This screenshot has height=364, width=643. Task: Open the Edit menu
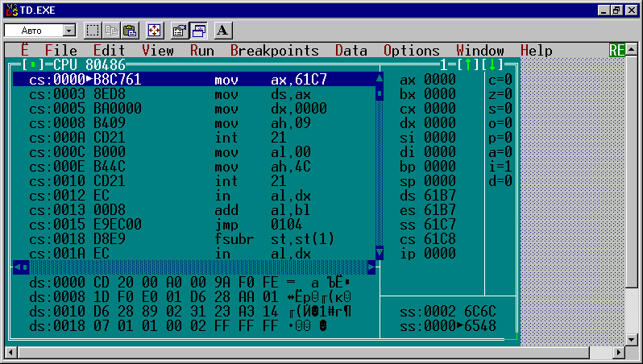click(109, 51)
